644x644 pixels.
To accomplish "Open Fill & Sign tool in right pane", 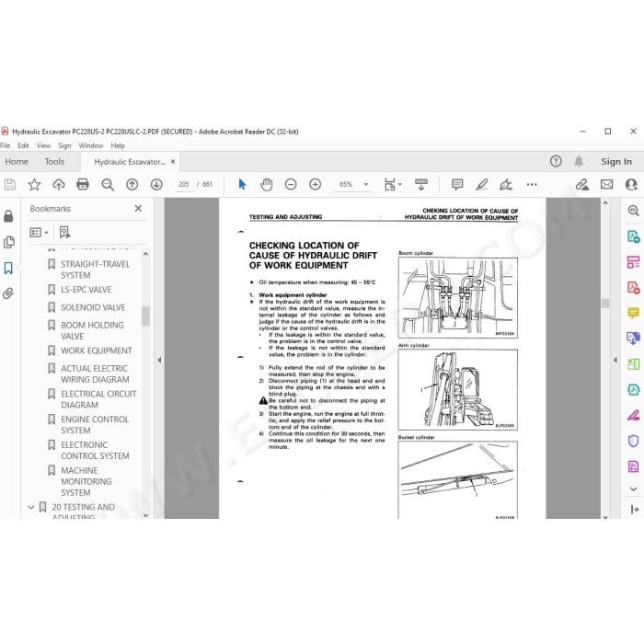I will click(x=633, y=415).
